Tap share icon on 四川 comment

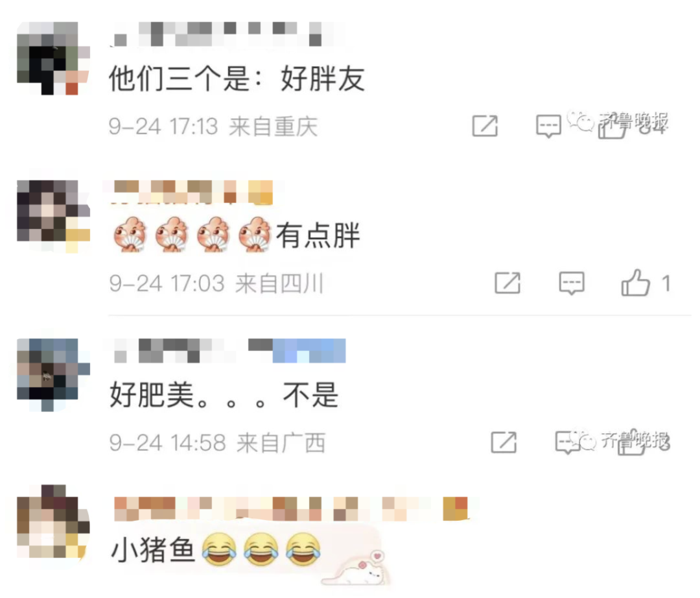point(507,283)
